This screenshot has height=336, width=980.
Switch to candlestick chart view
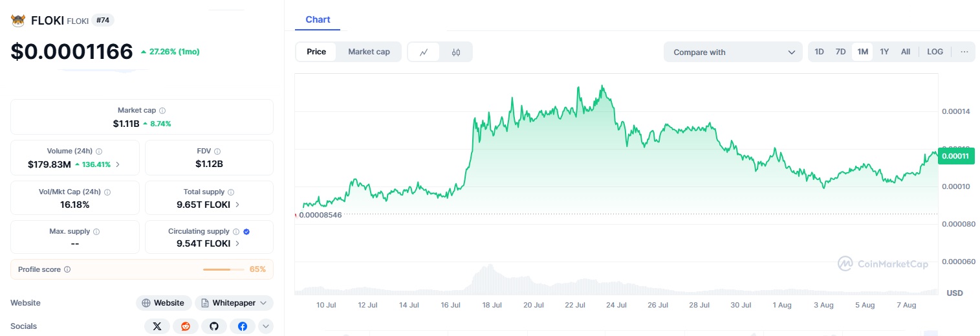pos(456,52)
